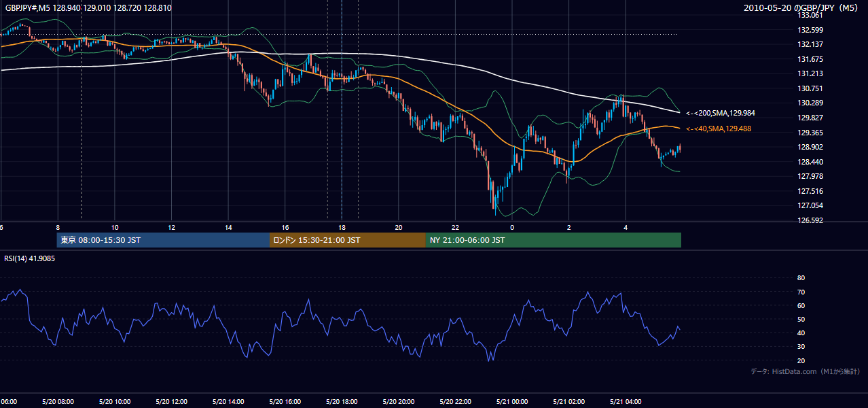
Task: Click price axis label 131.675
Action: coord(810,59)
